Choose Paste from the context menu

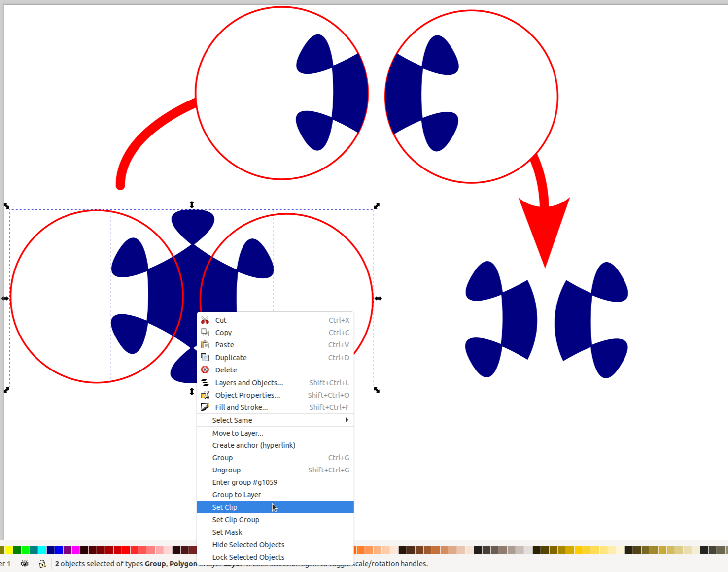(275, 345)
